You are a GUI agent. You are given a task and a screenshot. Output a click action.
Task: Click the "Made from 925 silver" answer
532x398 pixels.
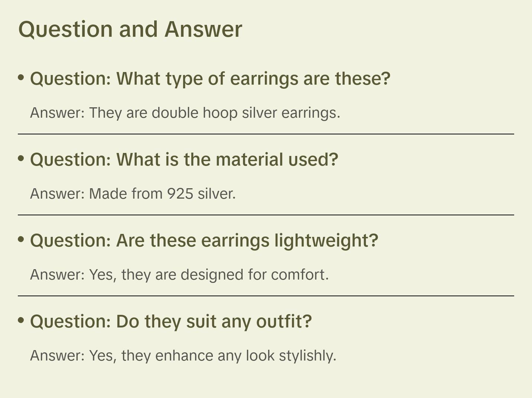[x=133, y=194]
